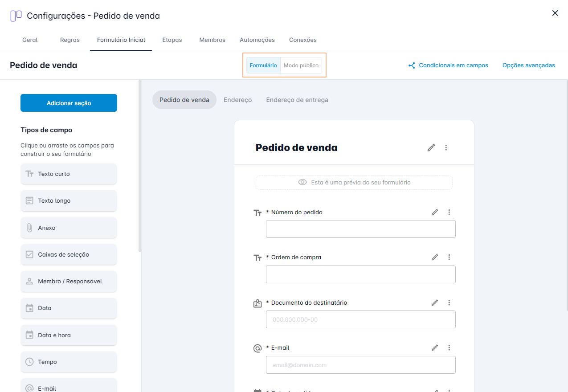Image resolution: width=568 pixels, height=392 pixels.
Task: Open the Conexões tab
Action: [x=303, y=40]
